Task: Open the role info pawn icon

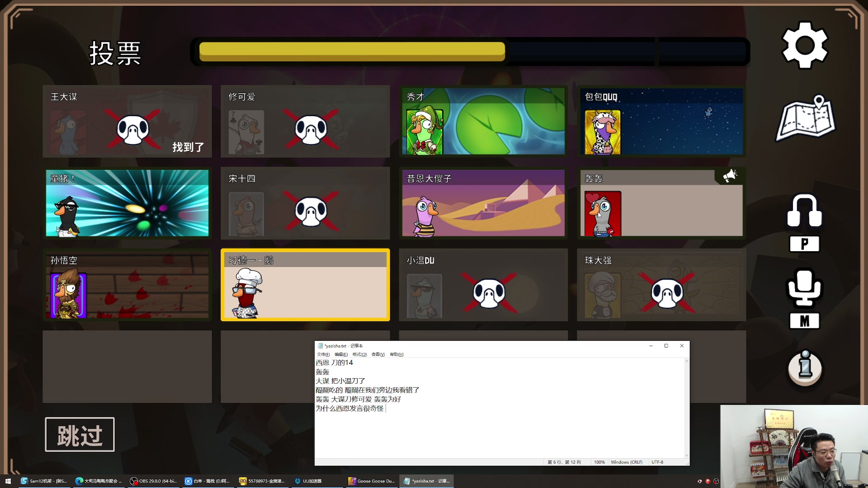Action: [x=805, y=369]
